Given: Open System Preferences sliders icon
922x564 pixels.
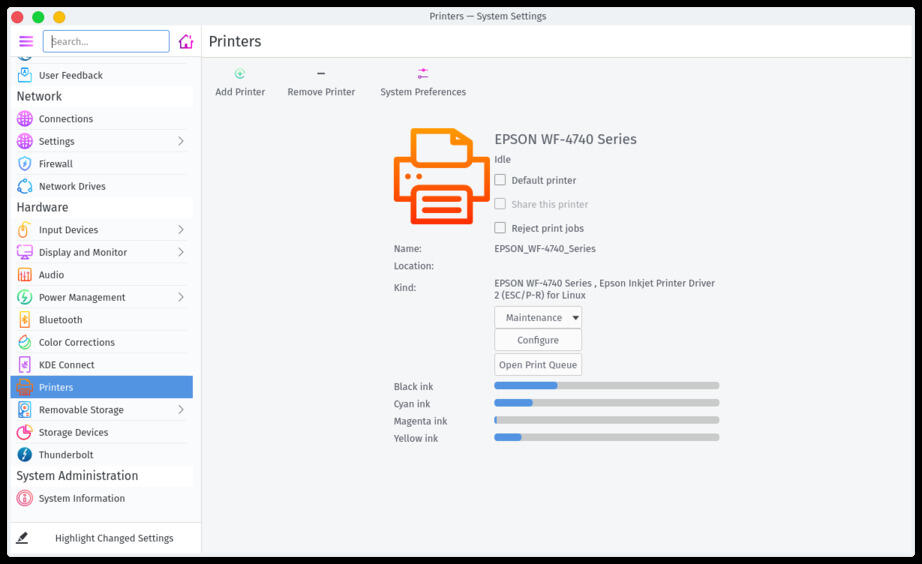Looking at the screenshot, I should [423, 74].
